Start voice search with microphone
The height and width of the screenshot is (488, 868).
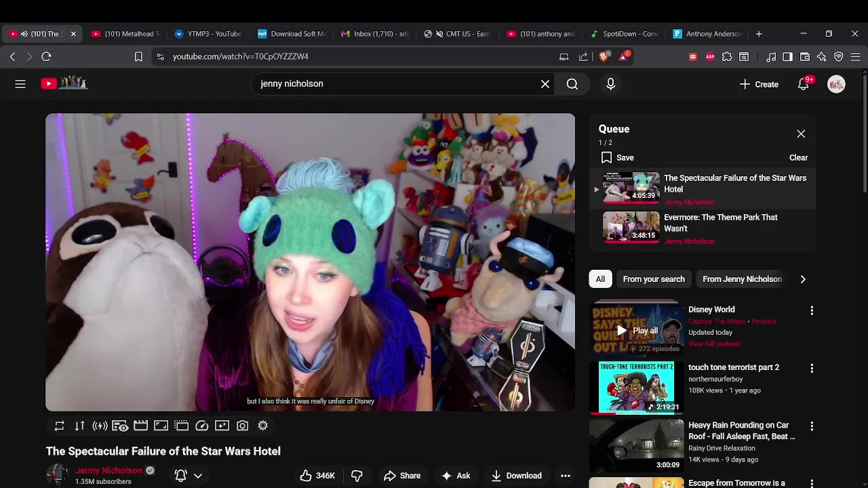point(610,84)
